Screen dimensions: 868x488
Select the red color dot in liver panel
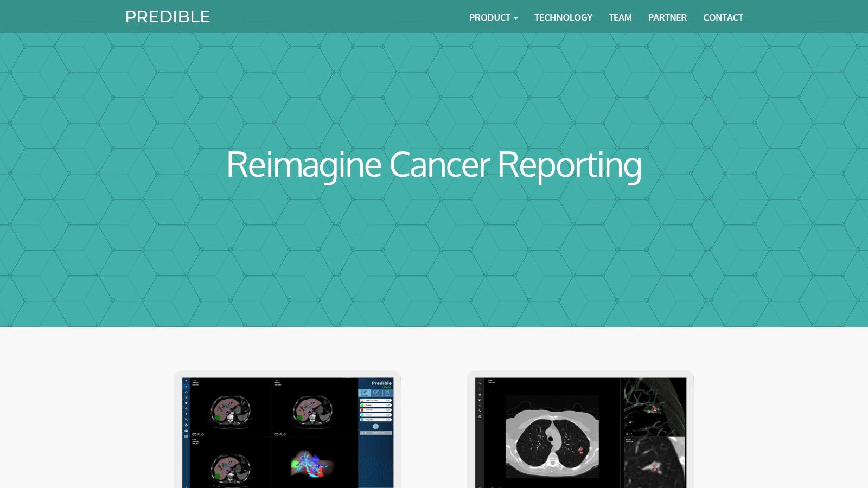click(x=362, y=410)
